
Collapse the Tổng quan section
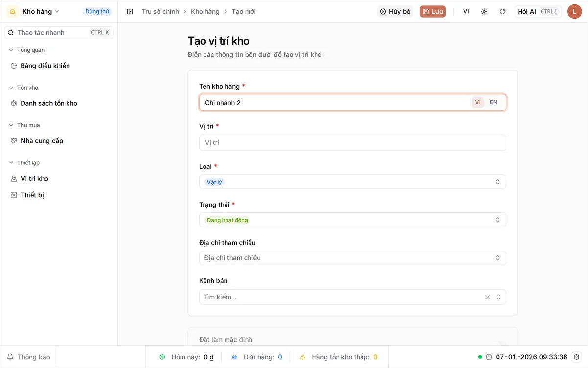click(x=27, y=50)
